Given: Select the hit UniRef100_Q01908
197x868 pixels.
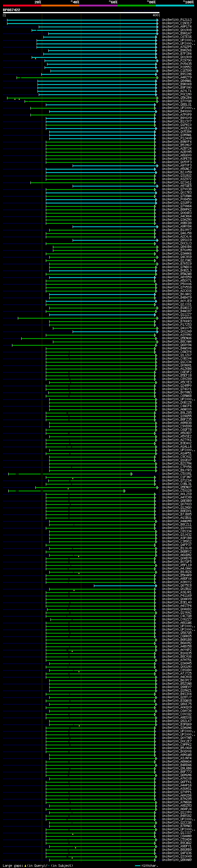Looking at the screenshot, I should [177, 30].
